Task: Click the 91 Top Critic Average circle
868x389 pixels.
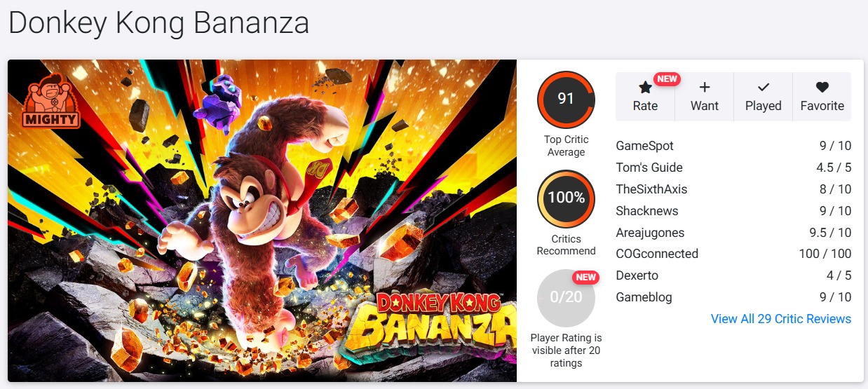Action: [x=566, y=100]
